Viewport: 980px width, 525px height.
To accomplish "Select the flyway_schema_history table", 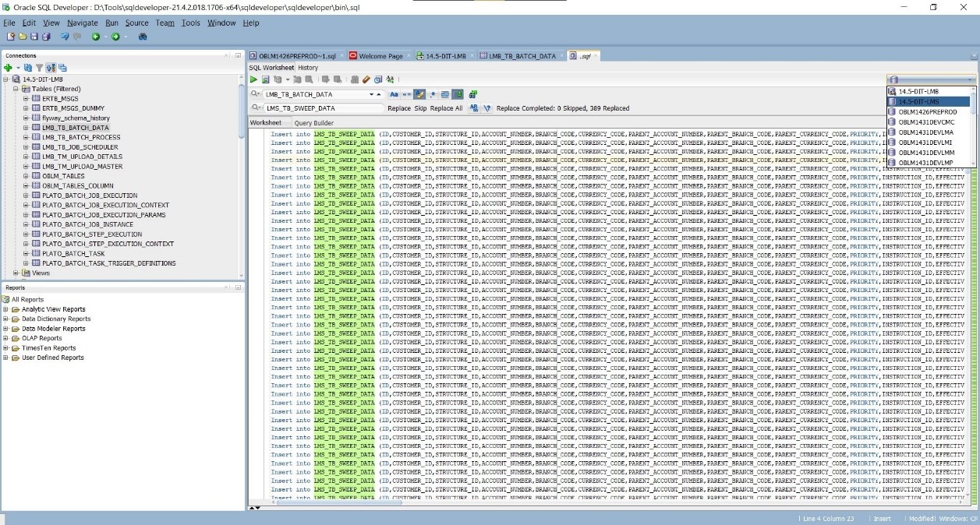I will (x=76, y=118).
